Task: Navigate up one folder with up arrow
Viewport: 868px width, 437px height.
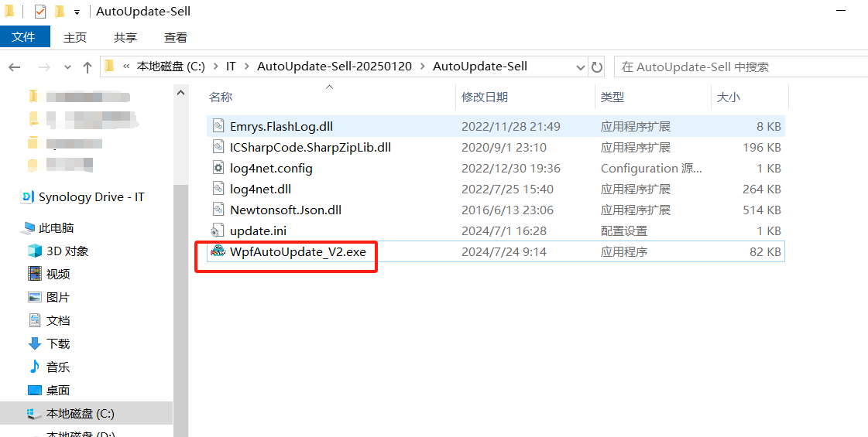Action: tap(87, 67)
